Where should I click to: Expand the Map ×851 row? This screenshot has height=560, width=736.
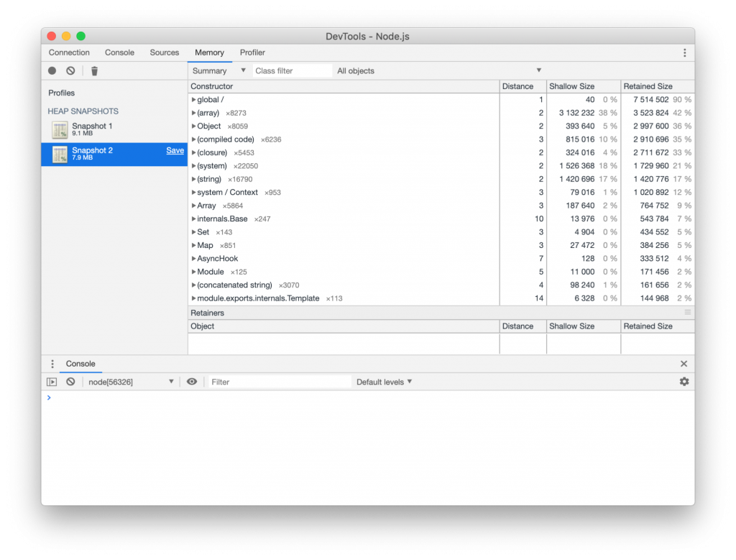point(193,246)
